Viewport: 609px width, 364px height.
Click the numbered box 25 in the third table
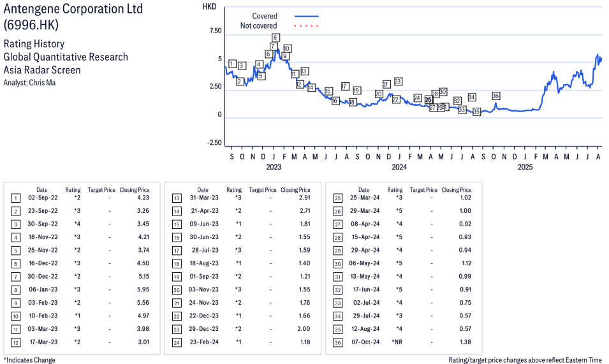(x=338, y=198)
